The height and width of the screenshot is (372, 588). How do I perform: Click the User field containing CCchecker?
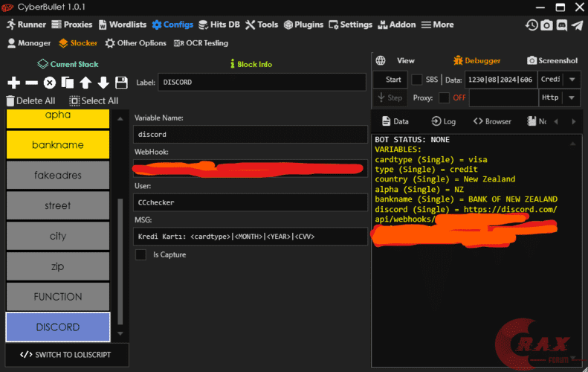tap(251, 202)
